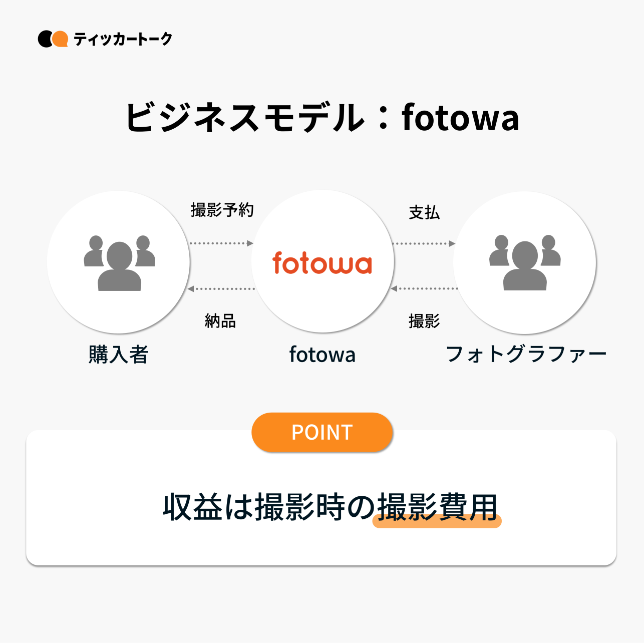Click the 収益は撮影時の text in the white card
This screenshot has width=644, height=644.
[269, 507]
